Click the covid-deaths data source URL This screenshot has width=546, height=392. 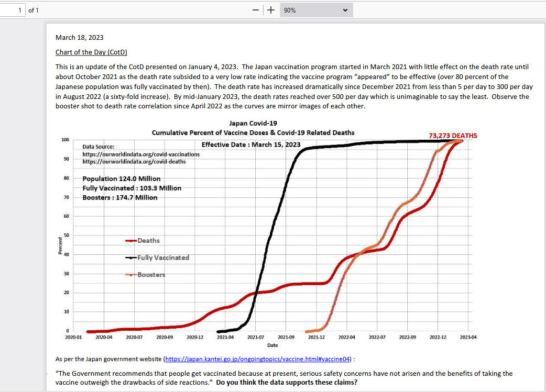coord(134,162)
